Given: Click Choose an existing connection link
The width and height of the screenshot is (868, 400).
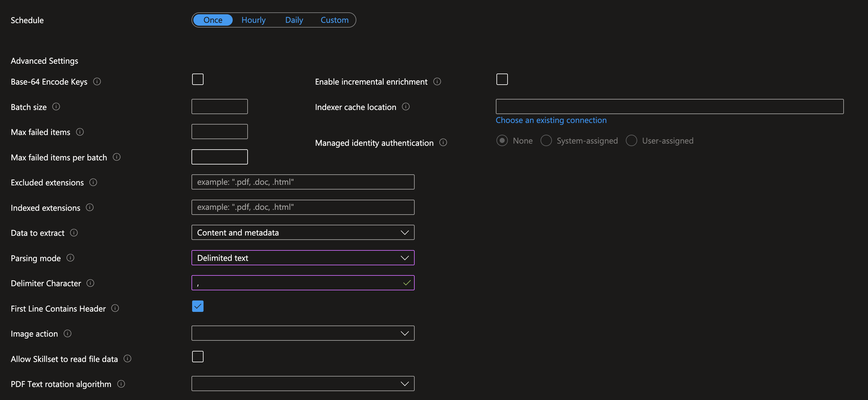Looking at the screenshot, I should tap(551, 120).
